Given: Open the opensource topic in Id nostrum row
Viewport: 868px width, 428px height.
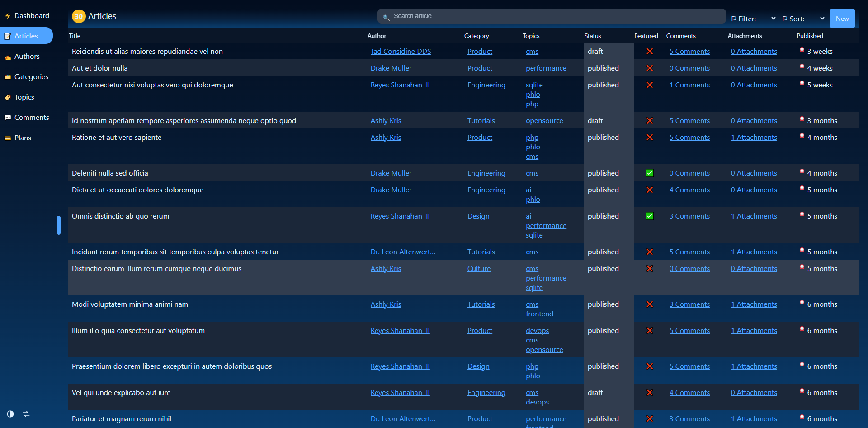Looking at the screenshot, I should tap(544, 121).
